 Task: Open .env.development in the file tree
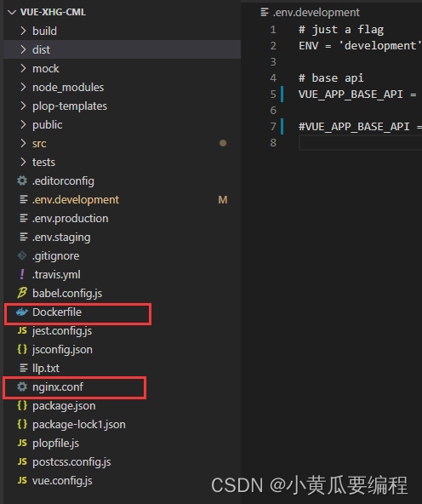click(x=76, y=199)
